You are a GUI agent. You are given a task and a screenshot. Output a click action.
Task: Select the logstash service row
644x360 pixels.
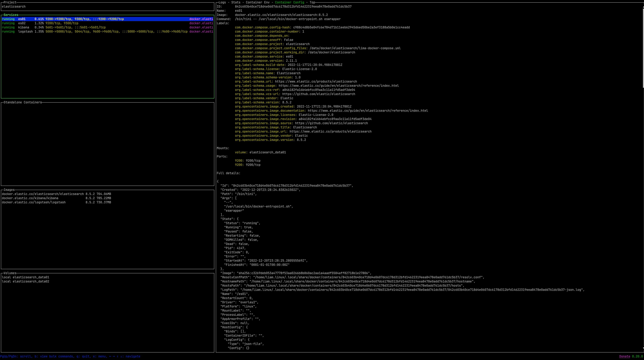(107, 31)
